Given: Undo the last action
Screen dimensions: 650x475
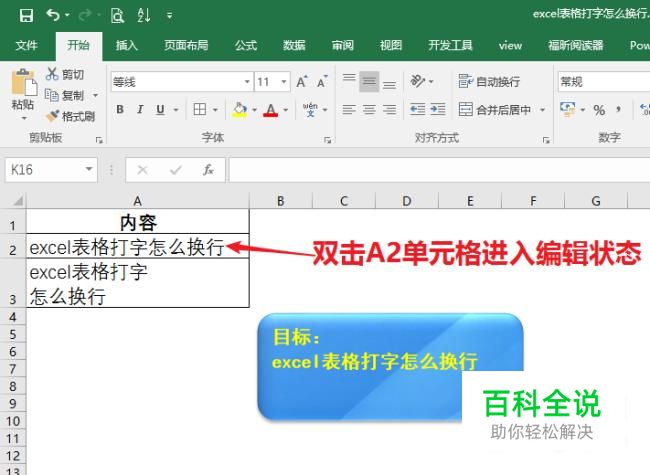Looking at the screenshot, I should pos(53,15).
